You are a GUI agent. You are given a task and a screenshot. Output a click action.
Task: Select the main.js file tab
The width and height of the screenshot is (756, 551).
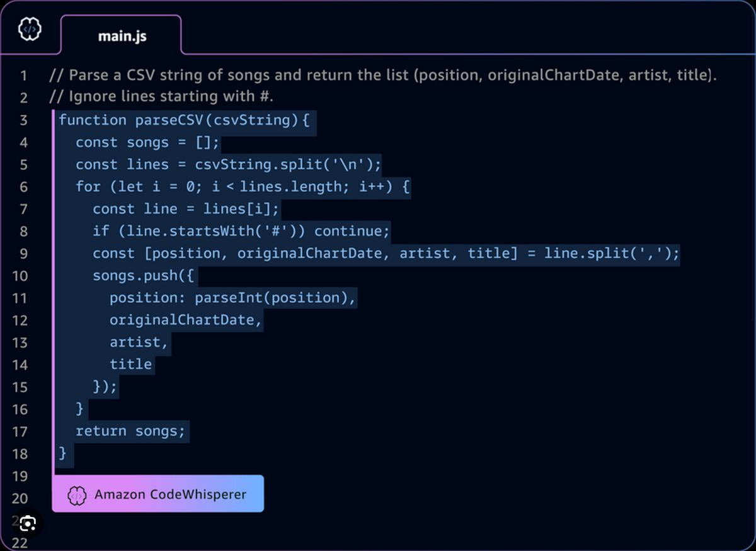click(x=122, y=36)
